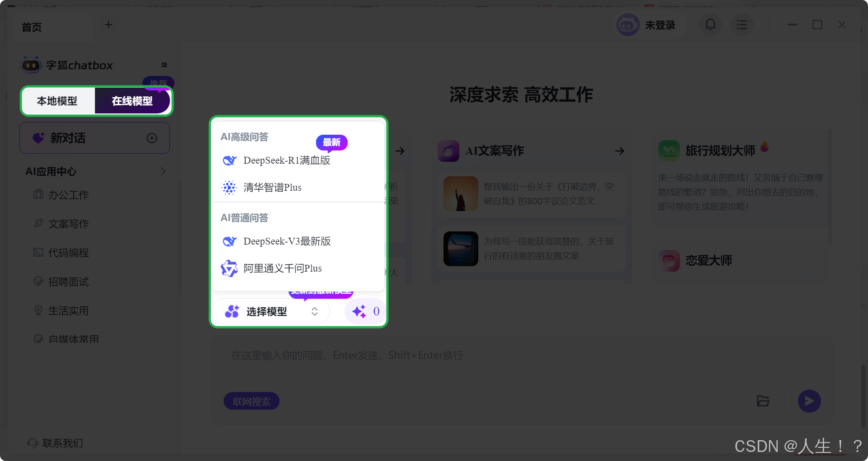Click the 代码编程 terminal icon
Image resolution: width=868 pixels, height=461 pixels.
[x=38, y=252]
